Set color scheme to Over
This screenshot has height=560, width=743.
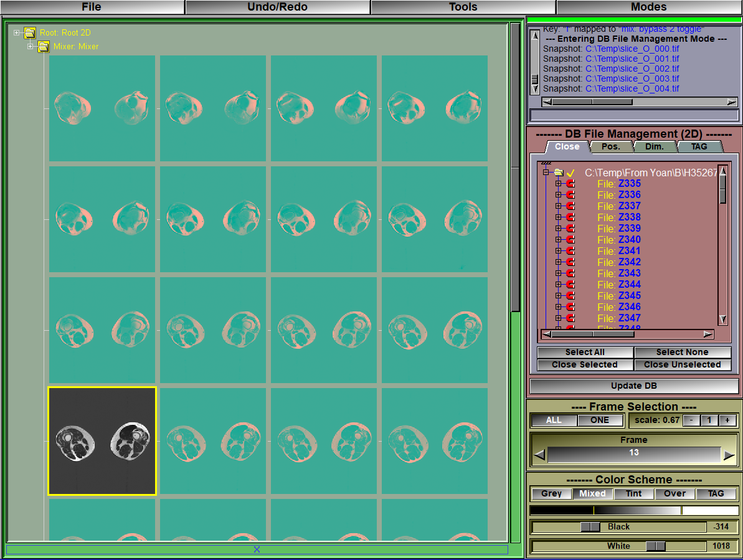pyautogui.click(x=674, y=494)
